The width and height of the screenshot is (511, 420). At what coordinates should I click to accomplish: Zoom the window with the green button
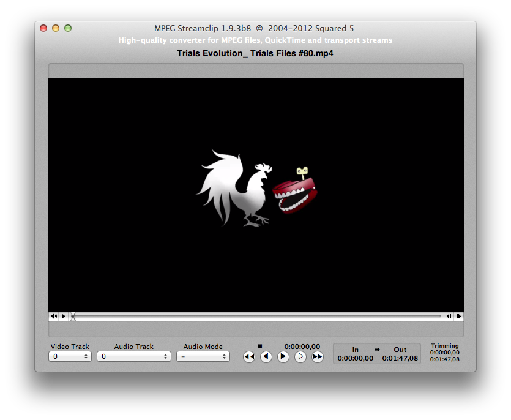point(68,28)
